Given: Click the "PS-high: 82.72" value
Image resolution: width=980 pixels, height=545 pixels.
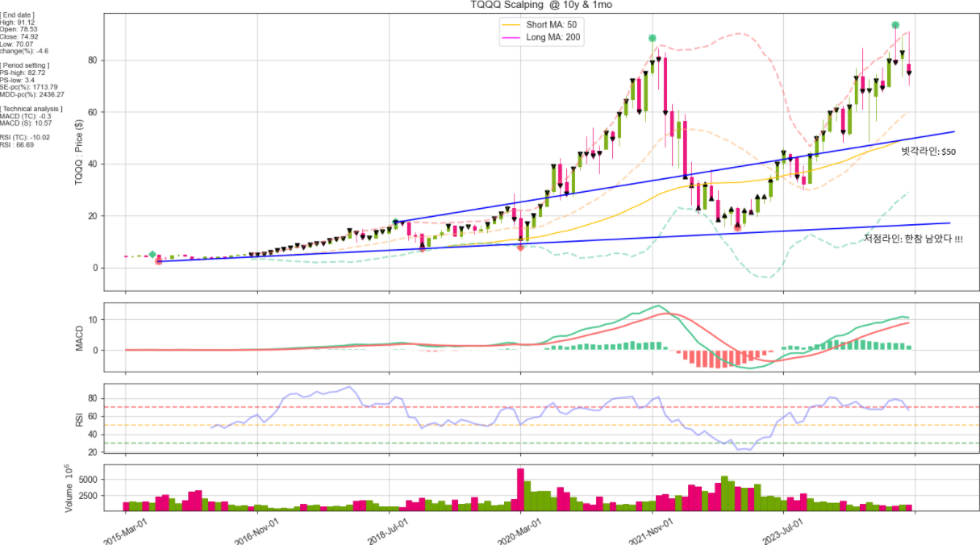Looking at the screenshot, I should [23, 73].
